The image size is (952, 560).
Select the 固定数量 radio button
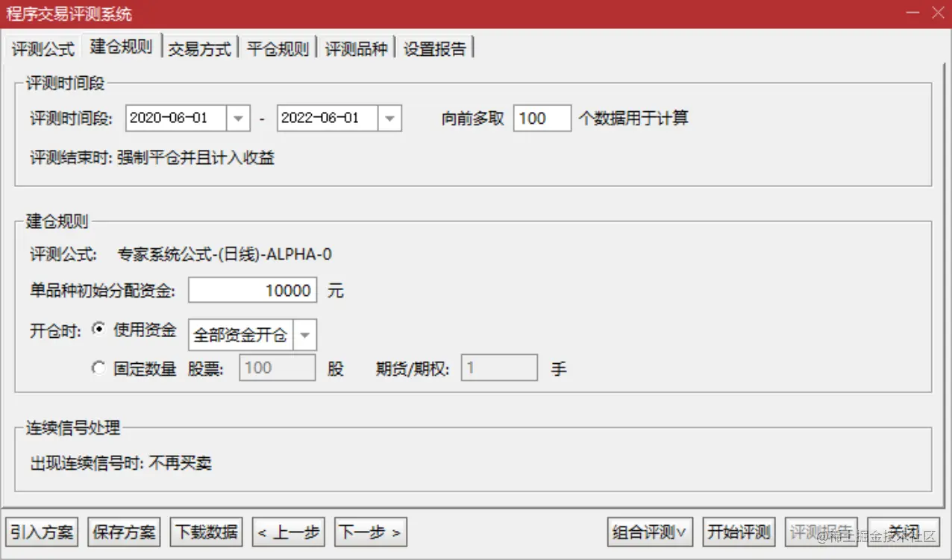[98, 368]
